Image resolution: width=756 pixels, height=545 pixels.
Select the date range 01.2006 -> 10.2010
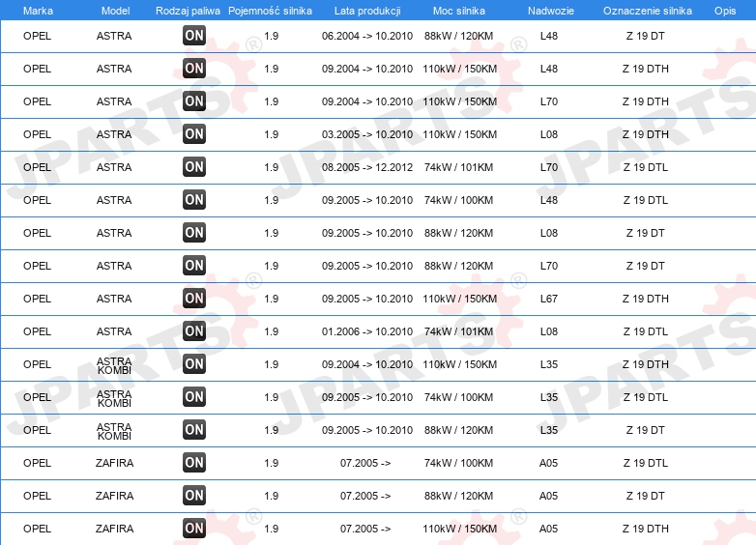tap(367, 331)
